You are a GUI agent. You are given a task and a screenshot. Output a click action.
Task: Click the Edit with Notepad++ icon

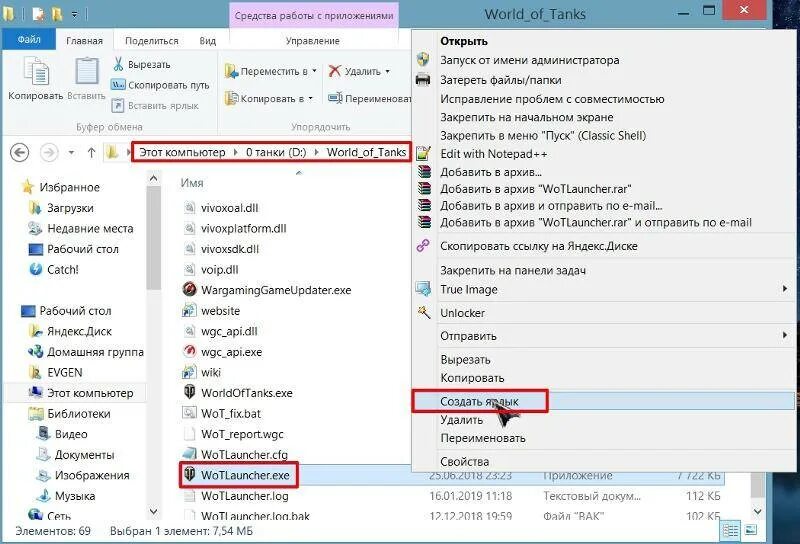click(x=423, y=153)
